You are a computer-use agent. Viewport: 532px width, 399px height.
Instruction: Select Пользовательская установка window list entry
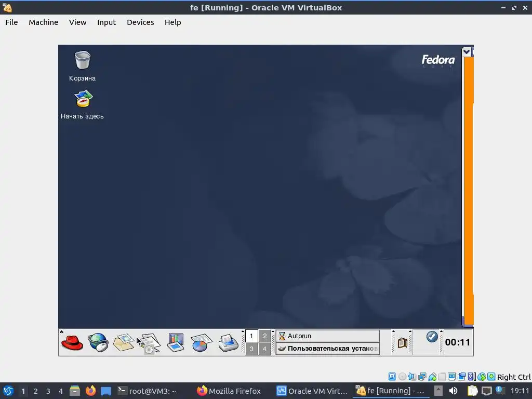tap(328, 349)
